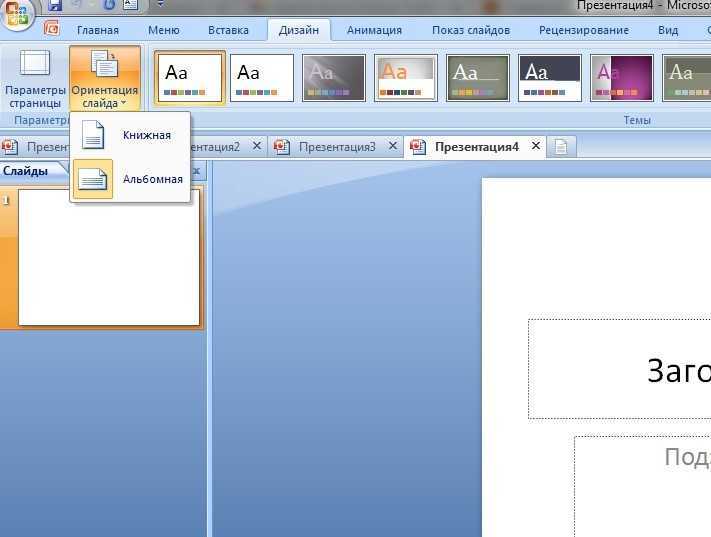Select the Презентация4 document tab
711x537 pixels.
[x=477, y=147]
